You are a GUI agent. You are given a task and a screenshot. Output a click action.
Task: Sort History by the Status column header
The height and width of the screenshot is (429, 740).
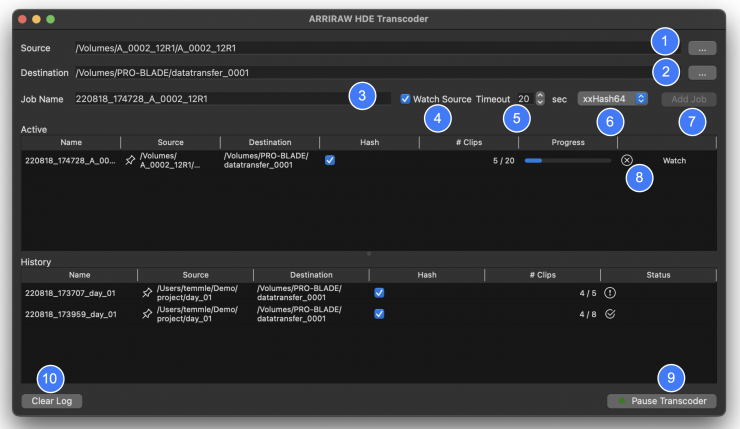tap(657, 274)
